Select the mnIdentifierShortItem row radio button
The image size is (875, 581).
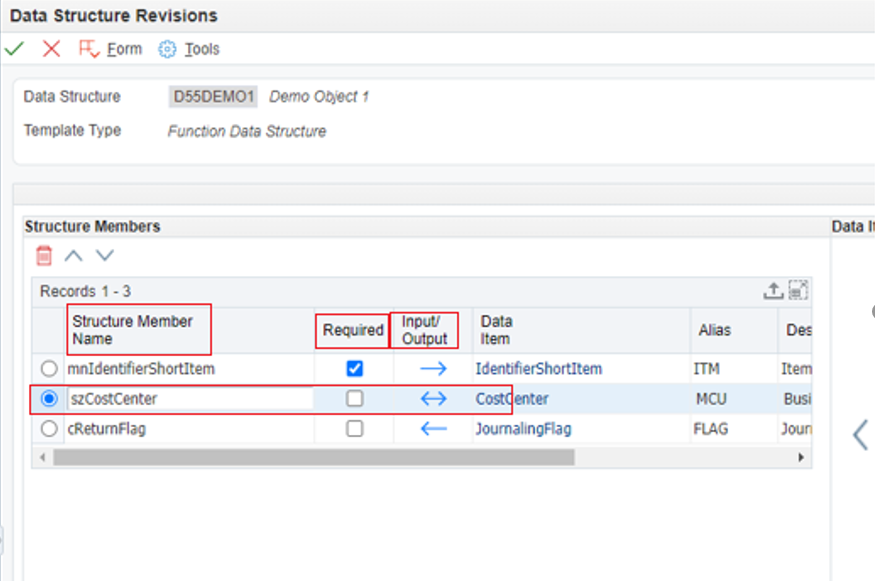(x=47, y=368)
